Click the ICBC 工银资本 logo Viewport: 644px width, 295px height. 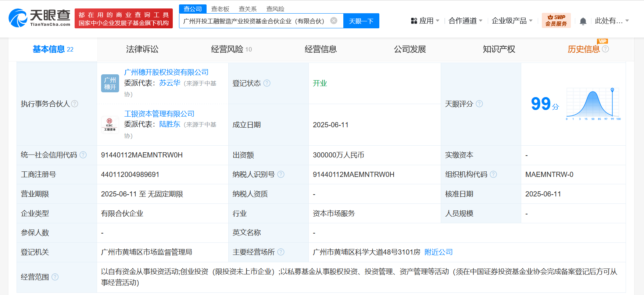(x=110, y=125)
